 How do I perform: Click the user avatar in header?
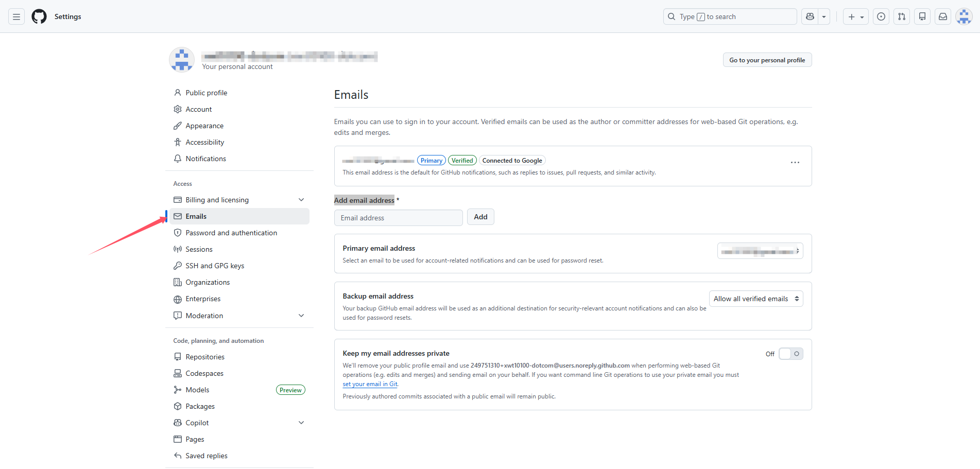(964, 16)
